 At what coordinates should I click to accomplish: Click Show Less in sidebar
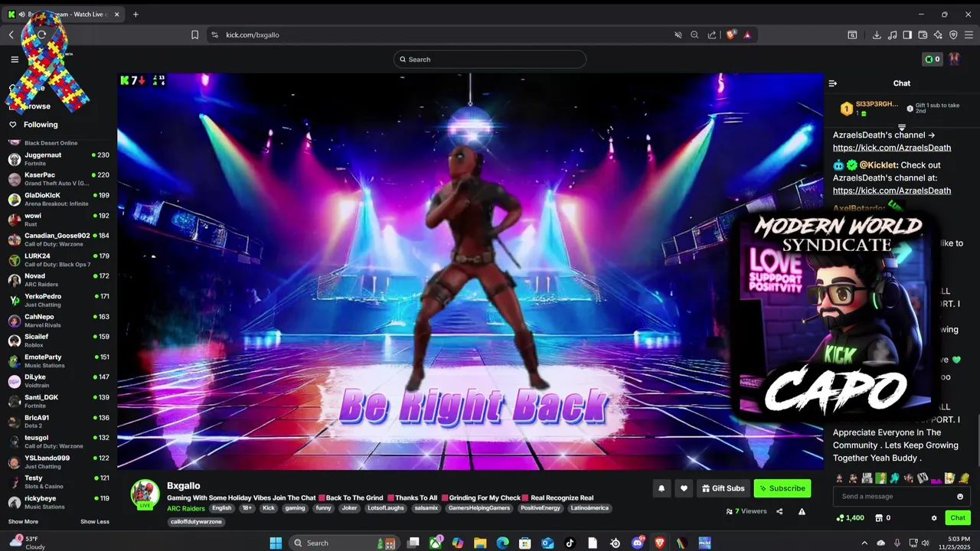(x=95, y=522)
